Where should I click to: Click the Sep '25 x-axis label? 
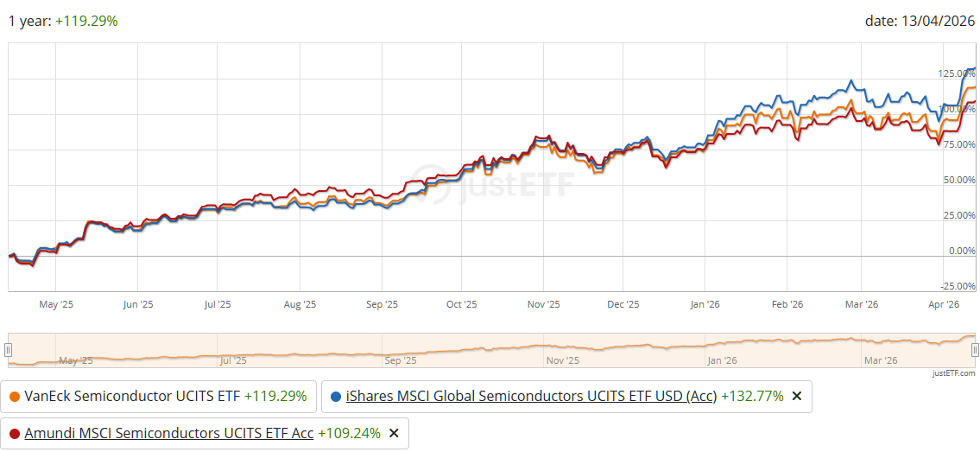[x=382, y=304]
